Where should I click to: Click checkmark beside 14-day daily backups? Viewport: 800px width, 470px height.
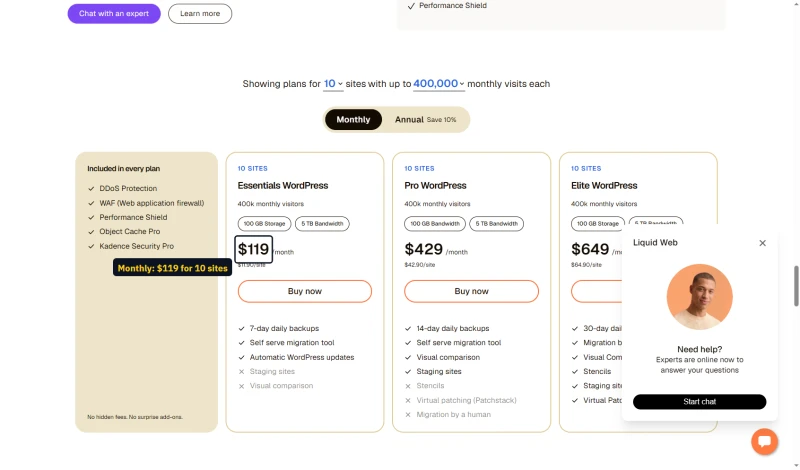408,329
